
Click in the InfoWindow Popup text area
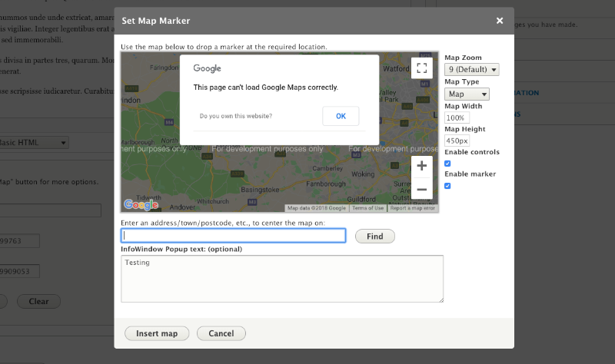coord(282,279)
